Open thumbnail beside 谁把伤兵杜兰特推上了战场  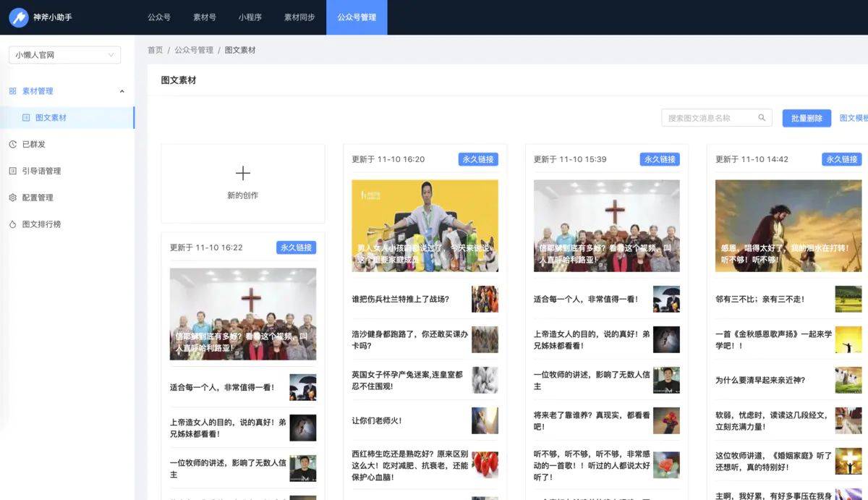[x=485, y=299]
